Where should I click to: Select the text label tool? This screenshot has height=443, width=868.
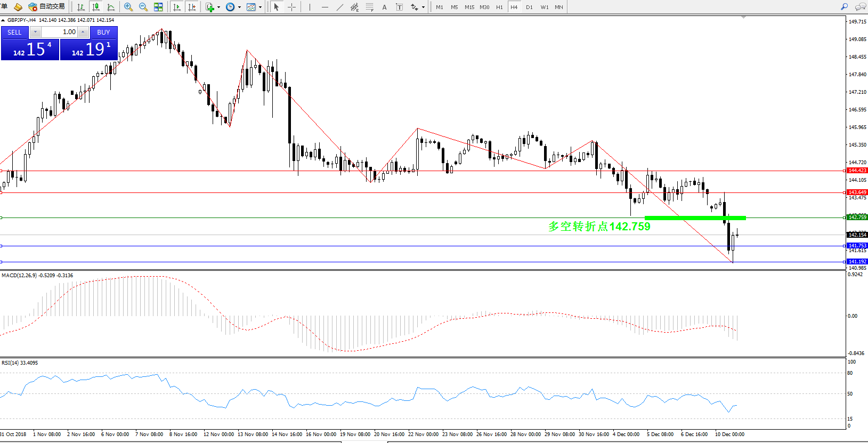click(384, 7)
